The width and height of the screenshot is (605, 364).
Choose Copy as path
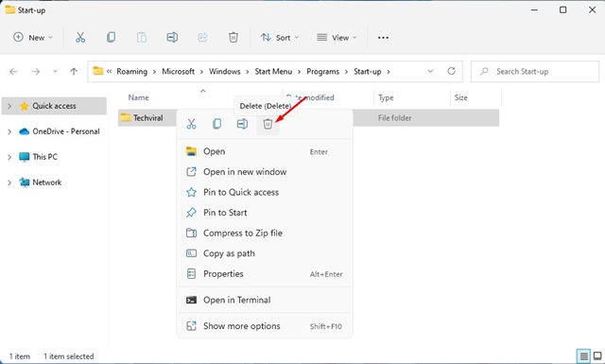point(265,253)
